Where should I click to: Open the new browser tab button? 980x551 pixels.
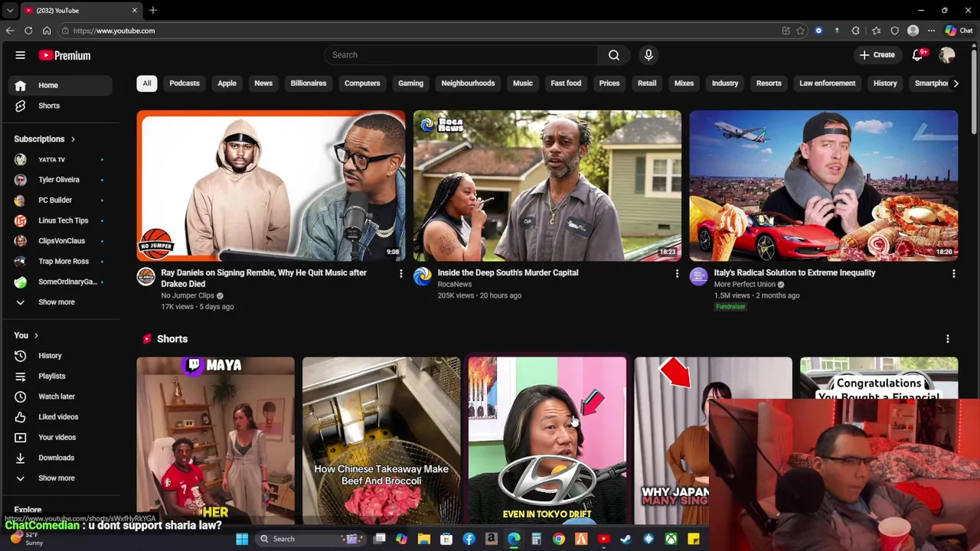153,11
